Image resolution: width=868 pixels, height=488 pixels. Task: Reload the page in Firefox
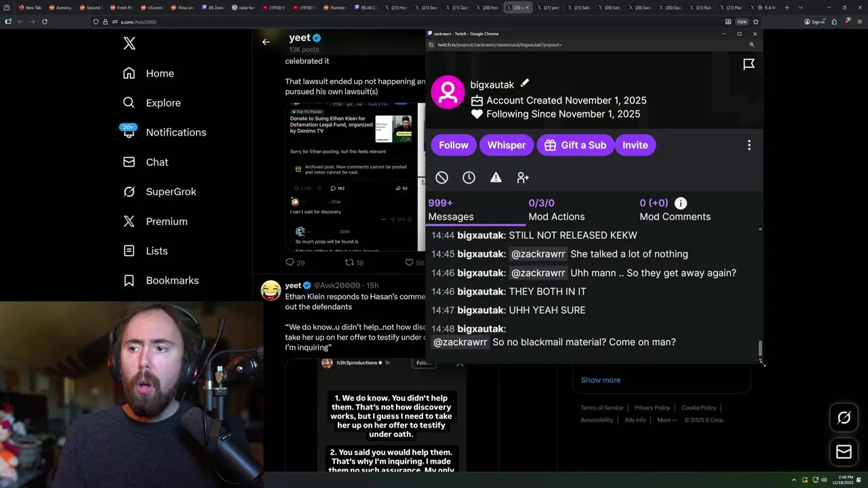click(45, 22)
